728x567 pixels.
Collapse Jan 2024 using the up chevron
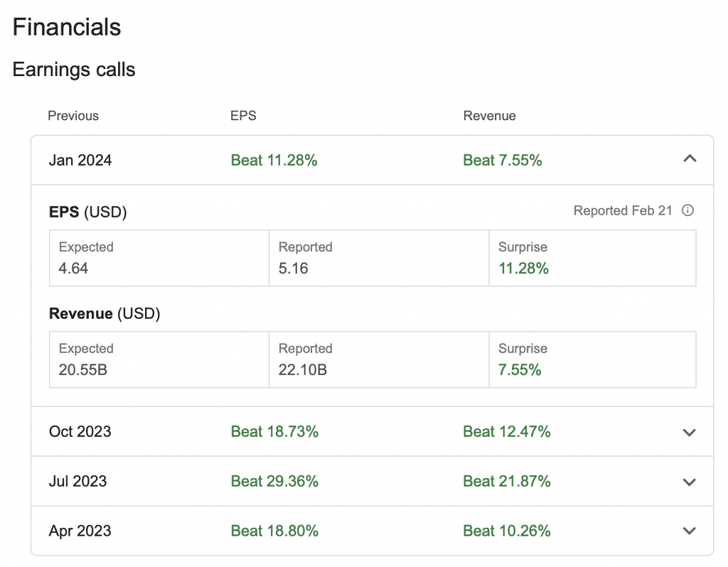[x=689, y=159]
